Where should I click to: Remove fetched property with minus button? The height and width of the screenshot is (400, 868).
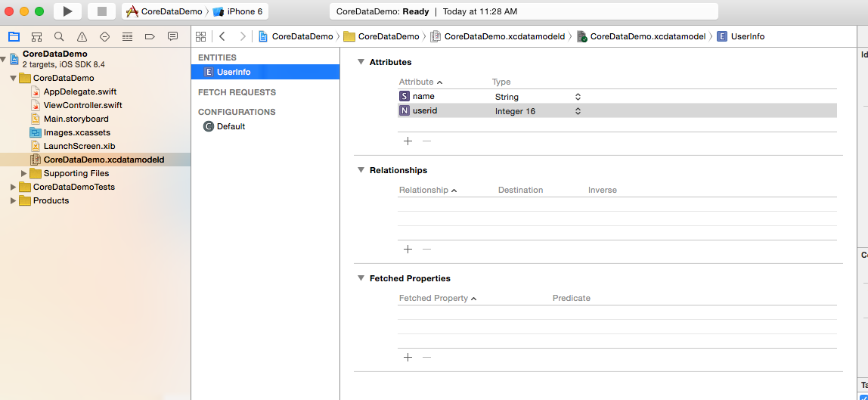tap(426, 357)
